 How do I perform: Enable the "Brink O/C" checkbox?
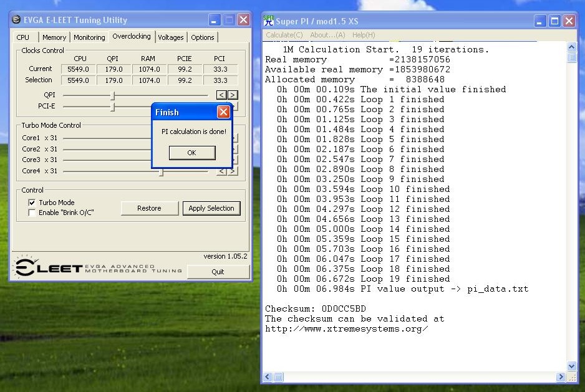[32, 213]
